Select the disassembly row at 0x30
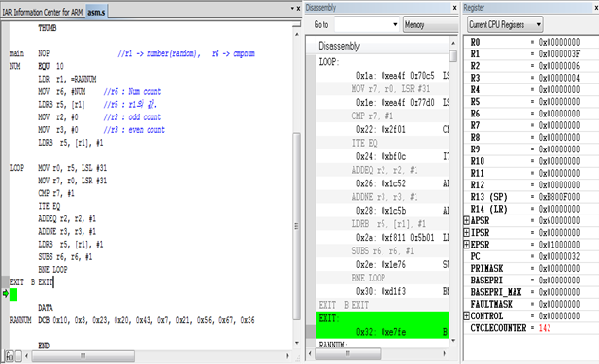Screen dimensions: 599x364 click(383, 291)
